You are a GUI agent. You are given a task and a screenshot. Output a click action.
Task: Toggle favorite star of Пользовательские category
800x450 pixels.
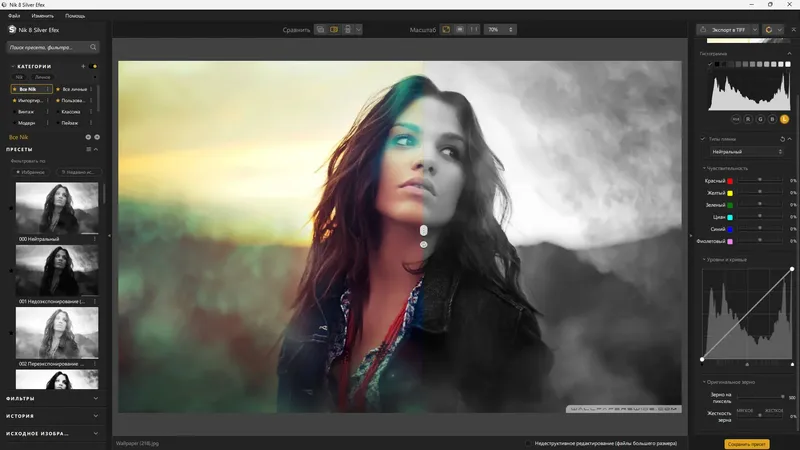click(58, 101)
